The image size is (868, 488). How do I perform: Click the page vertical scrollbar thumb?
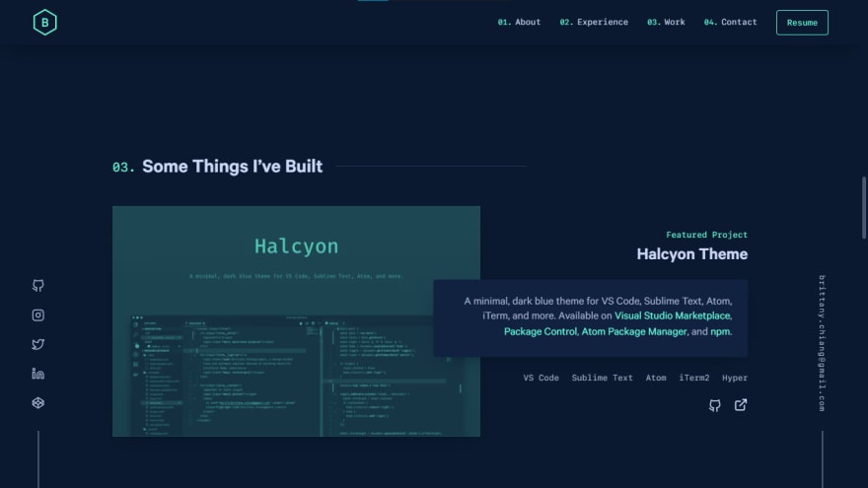[x=864, y=208]
